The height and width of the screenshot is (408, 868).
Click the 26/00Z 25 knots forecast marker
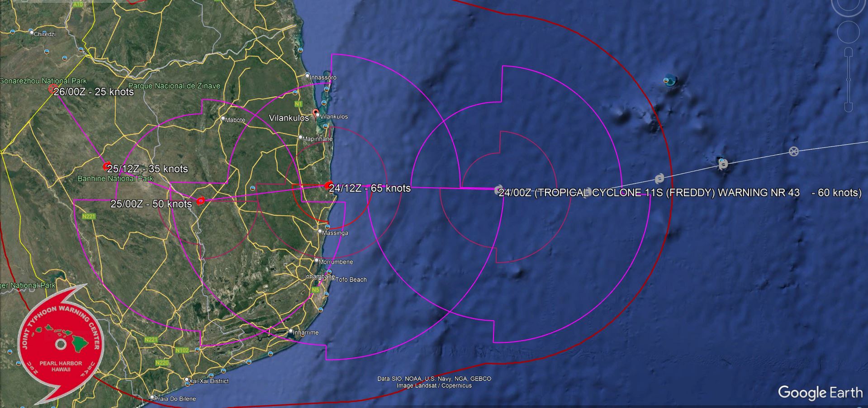coord(53,89)
